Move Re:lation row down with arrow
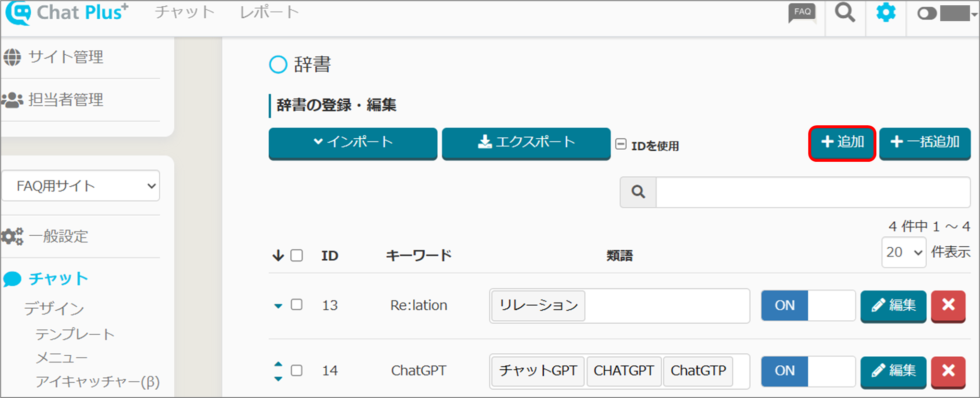980x398 pixels. point(278,306)
